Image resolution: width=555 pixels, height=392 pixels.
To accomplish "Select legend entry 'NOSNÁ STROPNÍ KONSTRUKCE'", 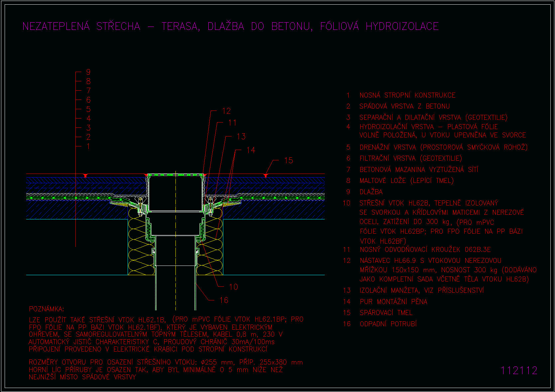I will click(x=407, y=95).
